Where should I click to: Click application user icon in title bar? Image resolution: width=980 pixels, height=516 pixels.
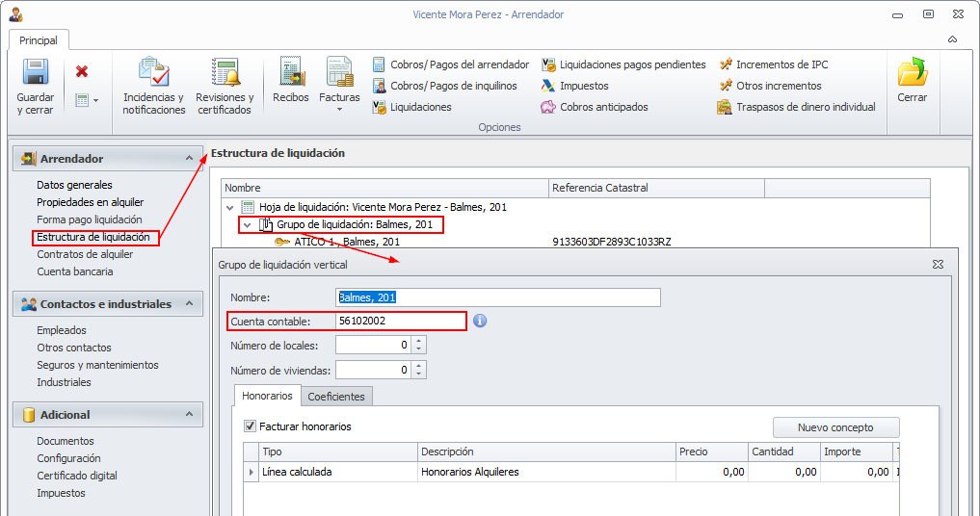click(x=15, y=13)
